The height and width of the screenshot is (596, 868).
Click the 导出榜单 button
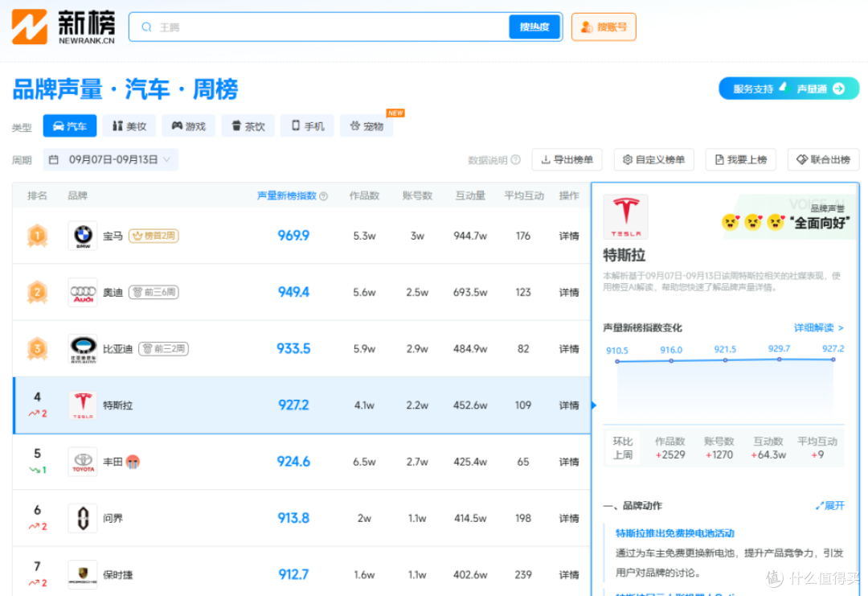567,159
